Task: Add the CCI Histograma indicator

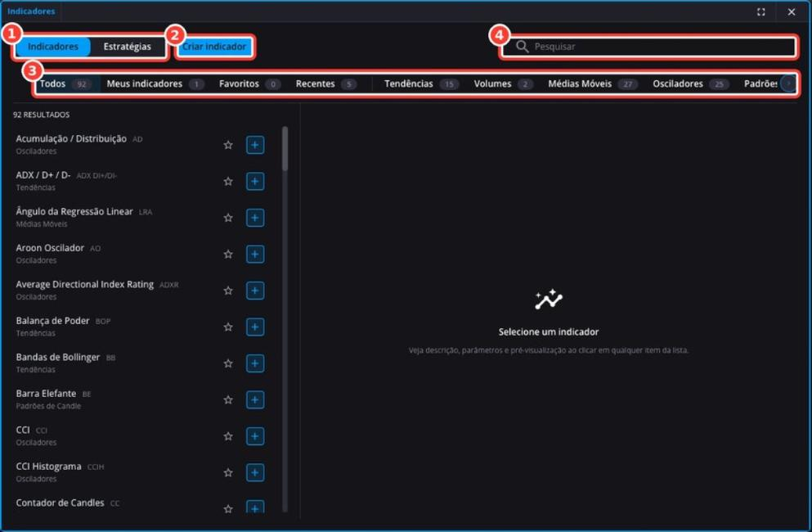Action: click(x=255, y=472)
